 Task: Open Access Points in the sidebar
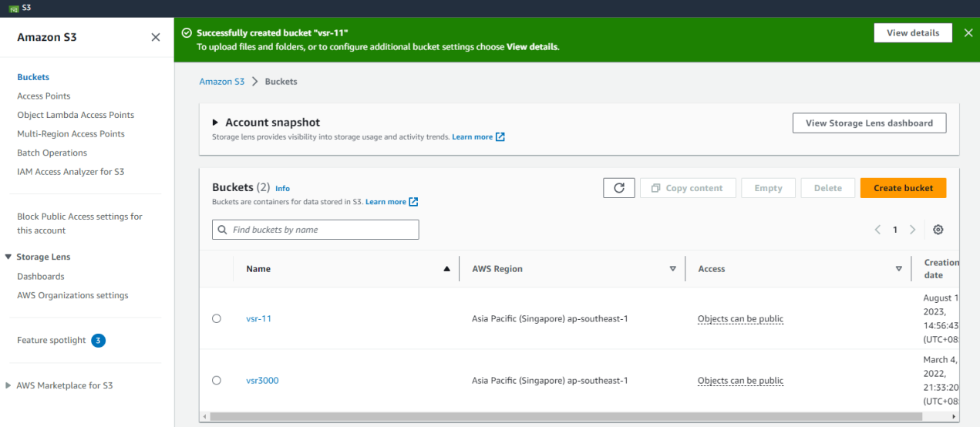44,96
